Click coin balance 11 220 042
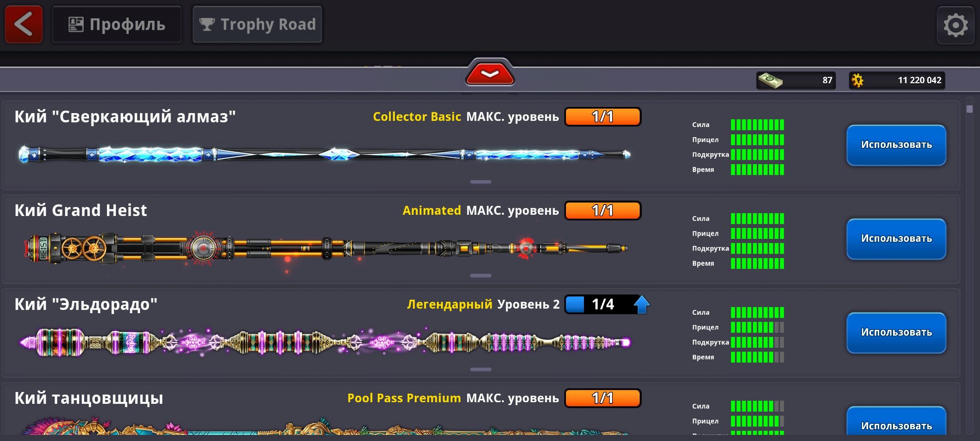Screen dimensions: 980x441 (920, 80)
